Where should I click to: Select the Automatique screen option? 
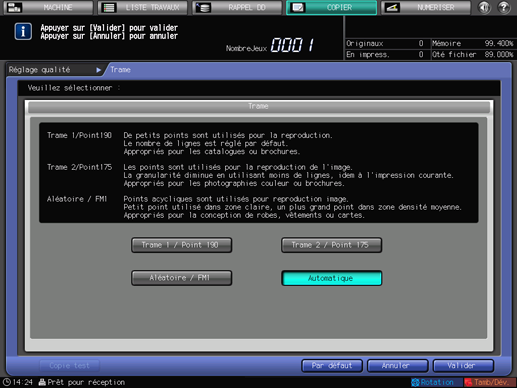(x=331, y=278)
